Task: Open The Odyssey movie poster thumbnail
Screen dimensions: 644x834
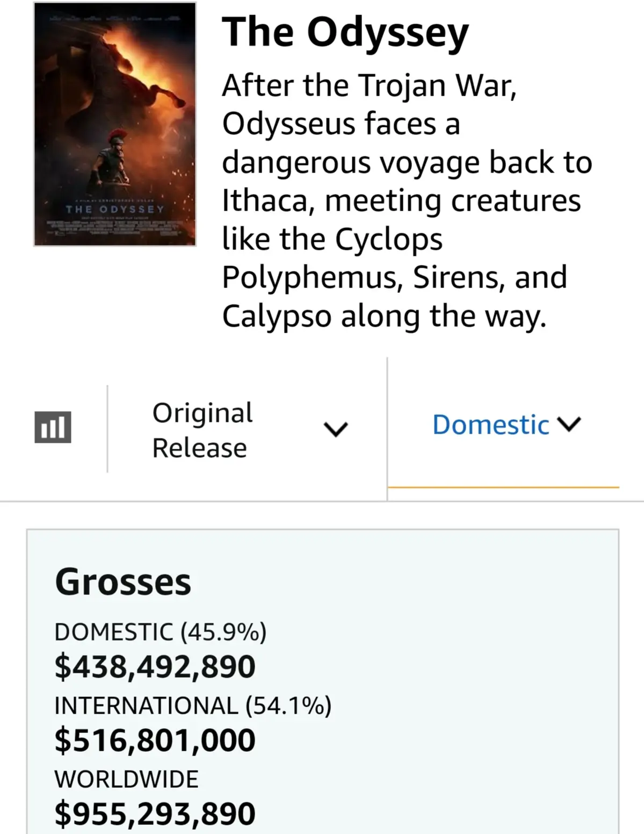Action: (115, 124)
